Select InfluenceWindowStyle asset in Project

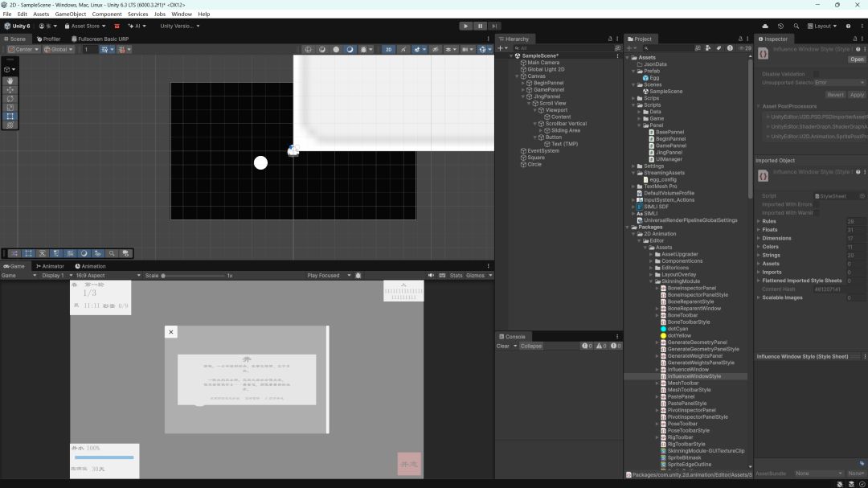694,376
